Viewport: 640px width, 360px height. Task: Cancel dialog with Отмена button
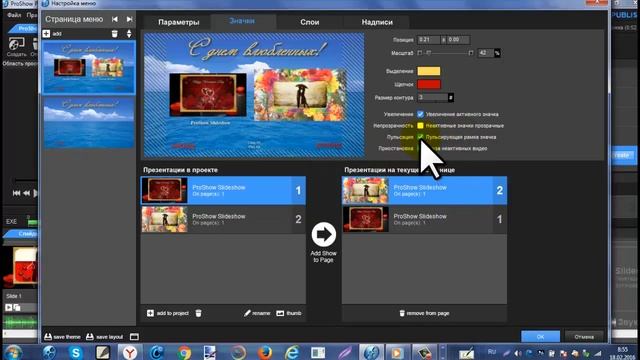[x=584, y=337]
